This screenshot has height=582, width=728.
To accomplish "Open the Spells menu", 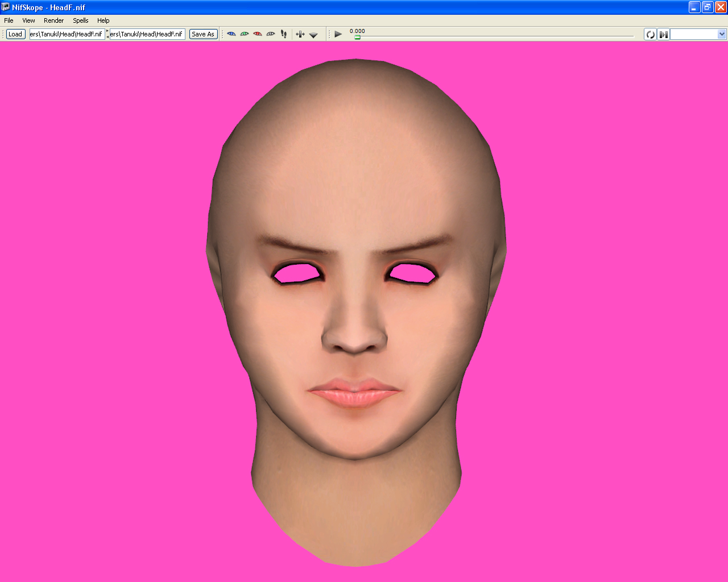I will click(81, 20).
